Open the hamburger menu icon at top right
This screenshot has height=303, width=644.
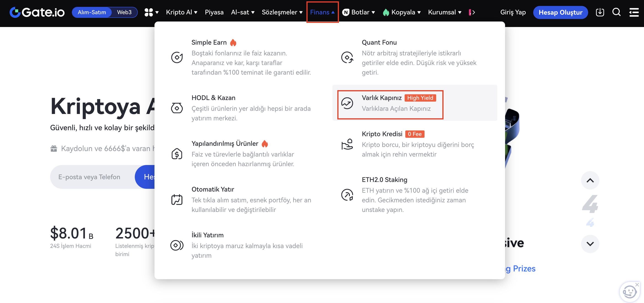pyautogui.click(x=634, y=12)
